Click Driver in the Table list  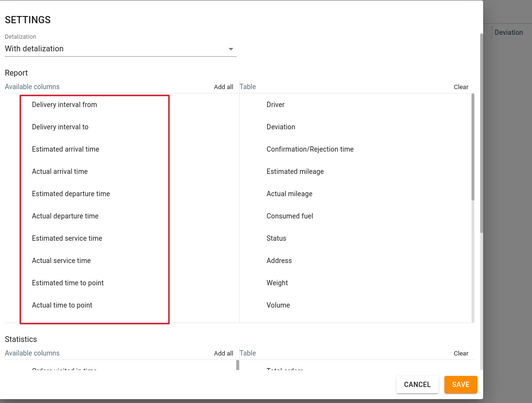275,105
